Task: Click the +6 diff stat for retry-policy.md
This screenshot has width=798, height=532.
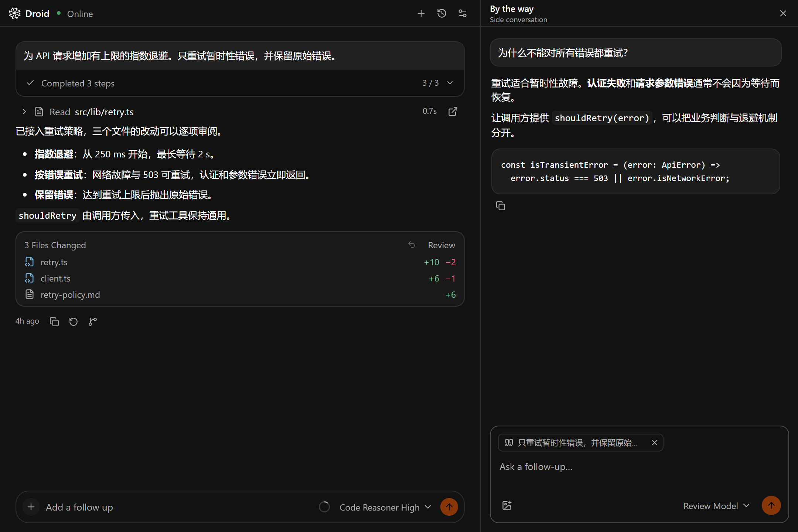Action: point(450,294)
